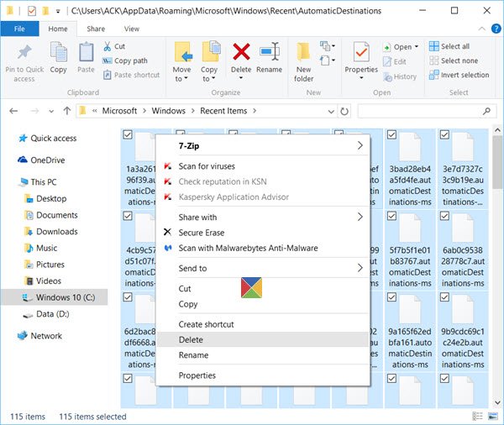Switch to large thumbnails view in status bar
The image size is (504, 425).
click(493, 417)
